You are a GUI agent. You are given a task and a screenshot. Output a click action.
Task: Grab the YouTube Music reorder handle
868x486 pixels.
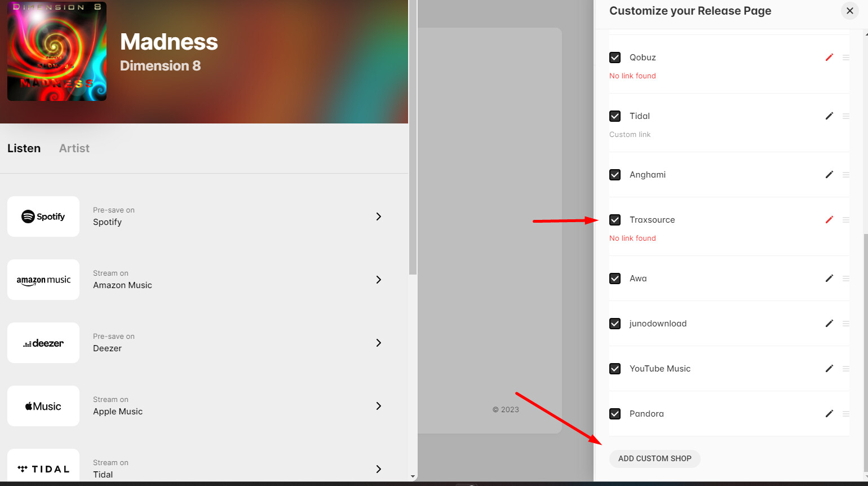(846, 369)
